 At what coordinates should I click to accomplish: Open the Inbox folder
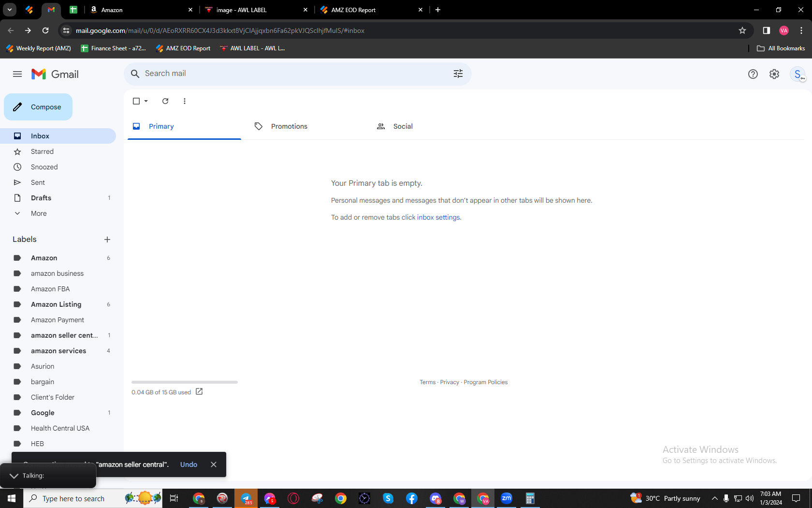pos(58,136)
